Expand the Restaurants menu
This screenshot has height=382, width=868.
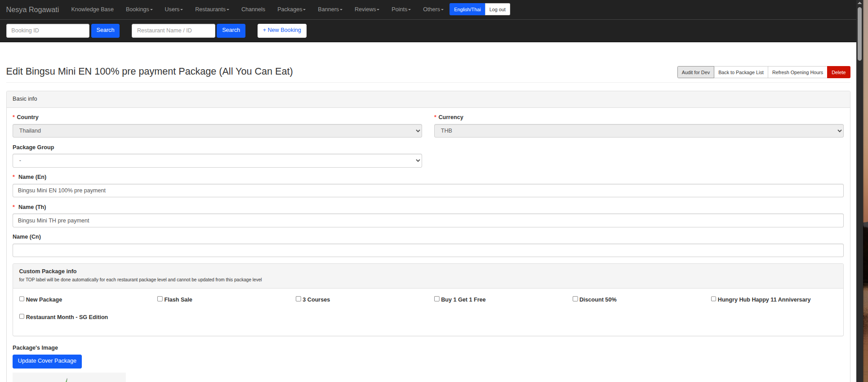pyautogui.click(x=212, y=9)
